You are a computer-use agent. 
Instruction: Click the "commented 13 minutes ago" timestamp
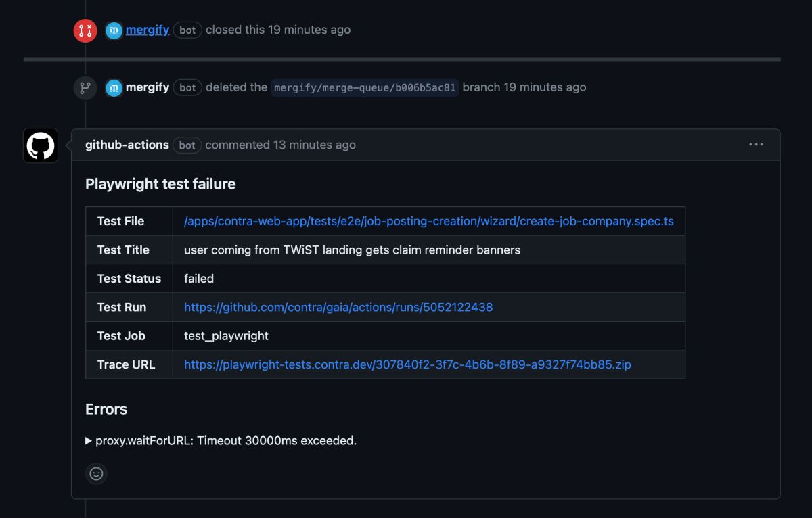tap(314, 145)
